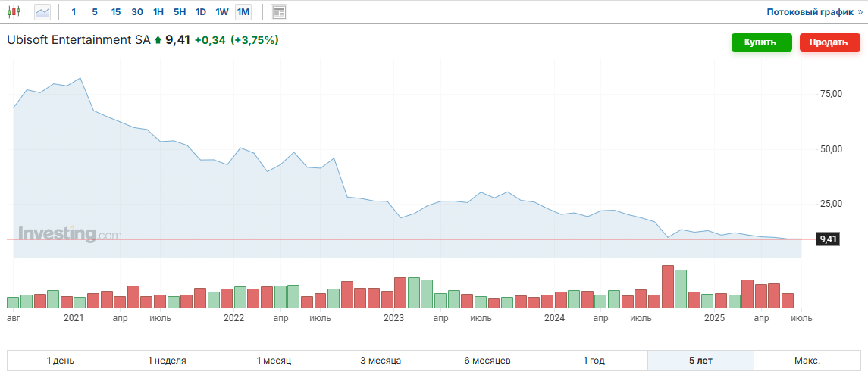The height and width of the screenshot is (378, 868).
Task: Switch to candlestick chart type
Action: [14, 11]
